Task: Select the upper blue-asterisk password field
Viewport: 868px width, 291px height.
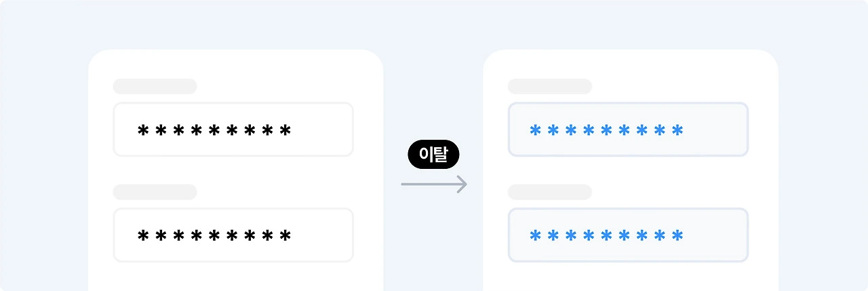Action: click(x=628, y=130)
